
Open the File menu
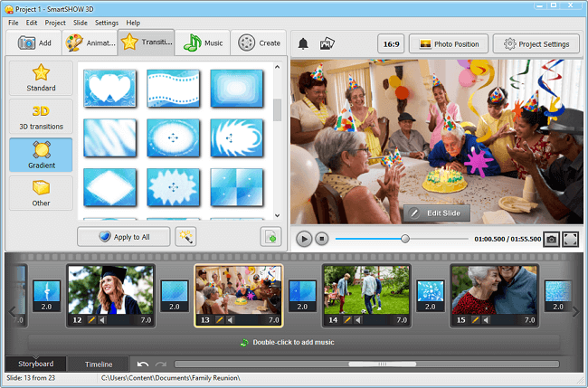tap(14, 23)
